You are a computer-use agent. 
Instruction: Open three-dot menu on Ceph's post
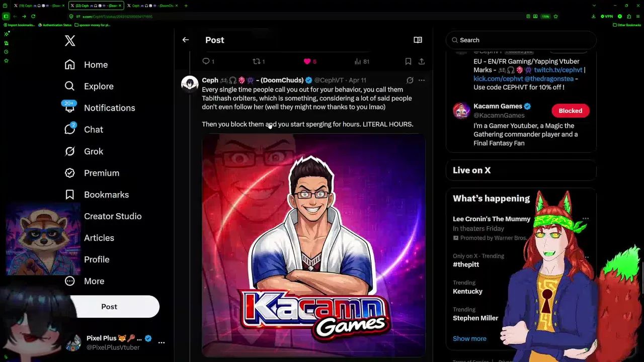pyautogui.click(x=422, y=80)
